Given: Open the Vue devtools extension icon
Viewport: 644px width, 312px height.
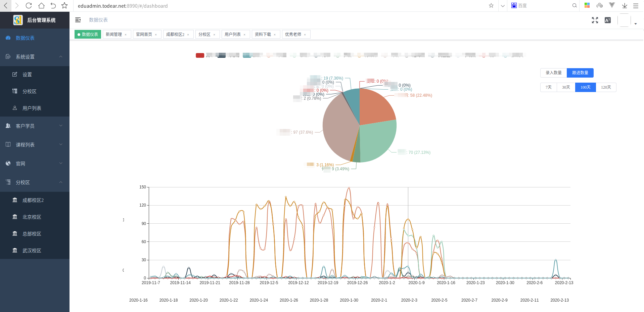Looking at the screenshot, I should coord(612,5).
